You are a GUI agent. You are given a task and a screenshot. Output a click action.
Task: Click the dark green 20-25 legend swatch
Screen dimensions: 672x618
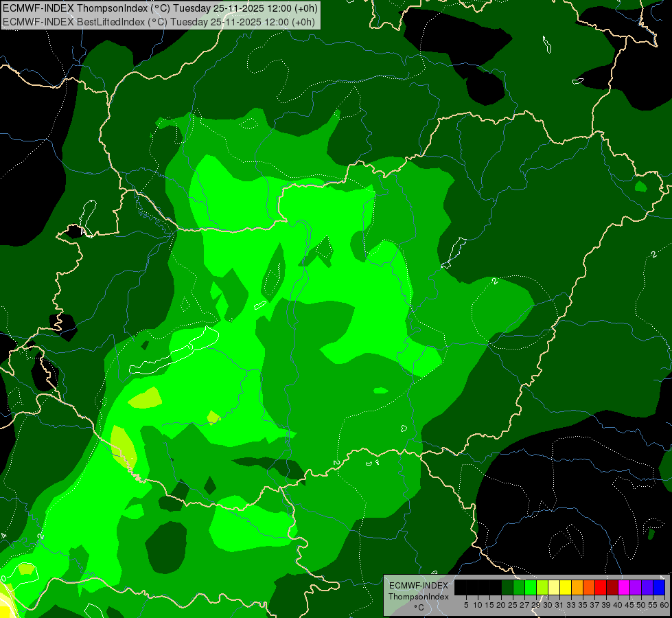507,587
